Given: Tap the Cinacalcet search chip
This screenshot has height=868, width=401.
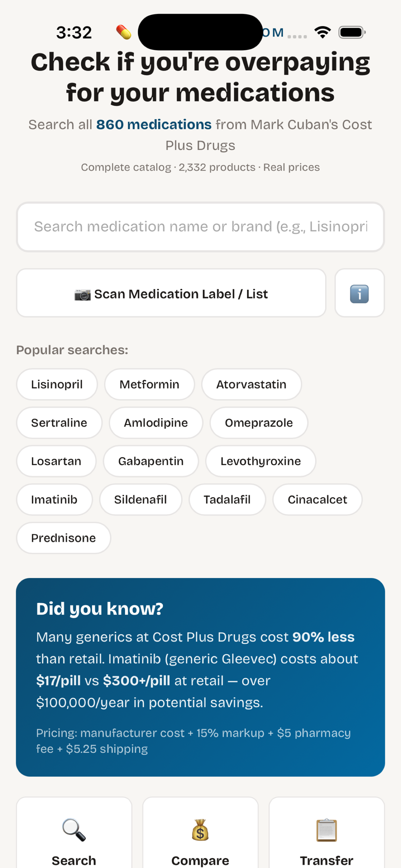Looking at the screenshot, I should [x=317, y=500].
